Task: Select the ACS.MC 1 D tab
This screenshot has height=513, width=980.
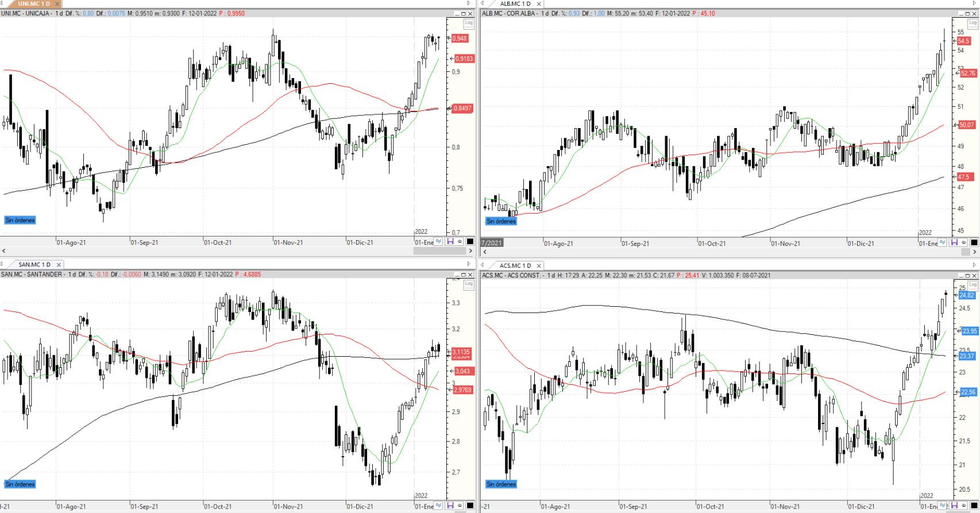Action: [x=515, y=265]
